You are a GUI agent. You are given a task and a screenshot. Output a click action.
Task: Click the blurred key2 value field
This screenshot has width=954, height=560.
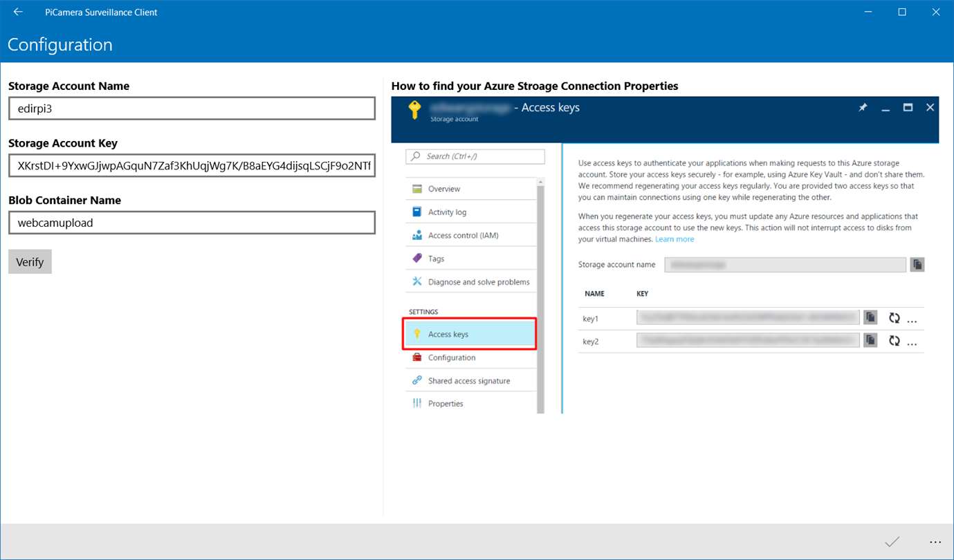[x=749, y=340]
